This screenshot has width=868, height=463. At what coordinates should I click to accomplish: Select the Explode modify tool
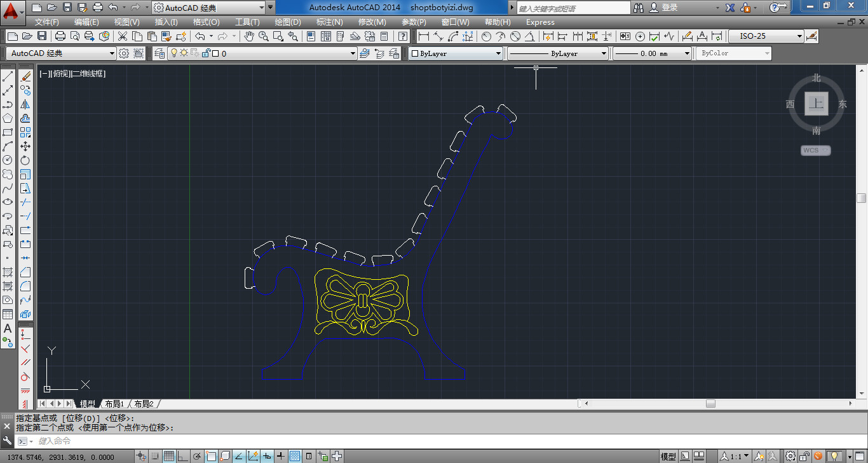(25, 314)
